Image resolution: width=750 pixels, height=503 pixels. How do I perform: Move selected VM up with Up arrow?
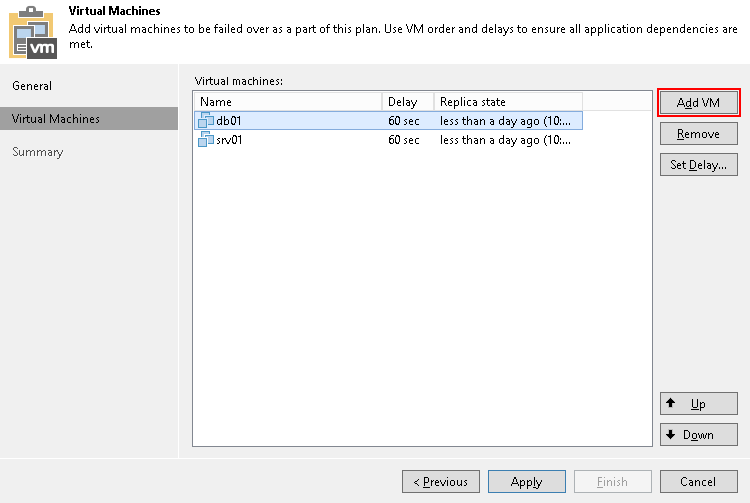(x=698, y=404)
